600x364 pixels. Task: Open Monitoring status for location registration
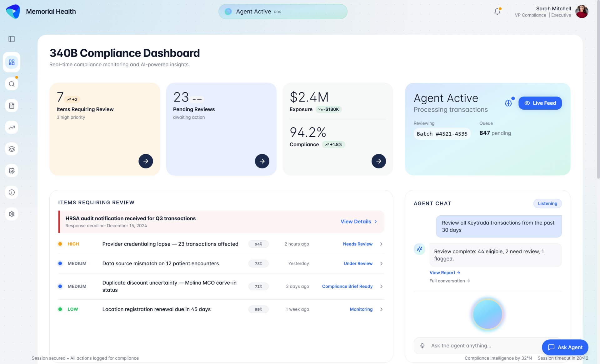[x=361, y=309]
